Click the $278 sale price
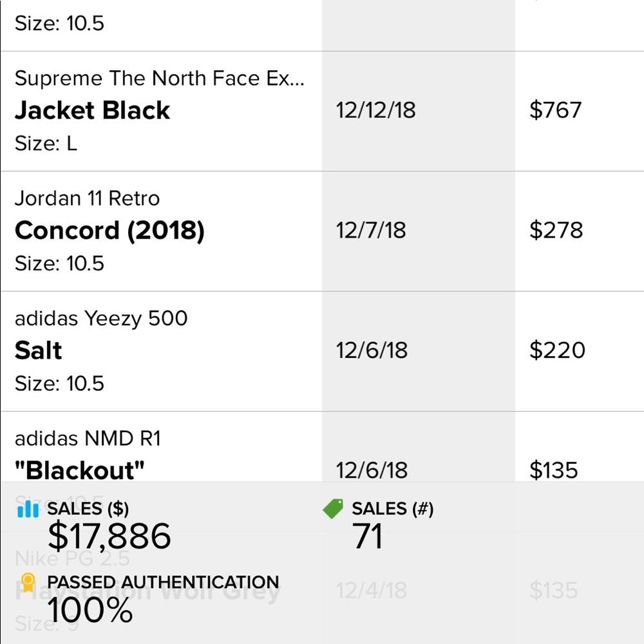The image size is (644, 644). [556, 231]
